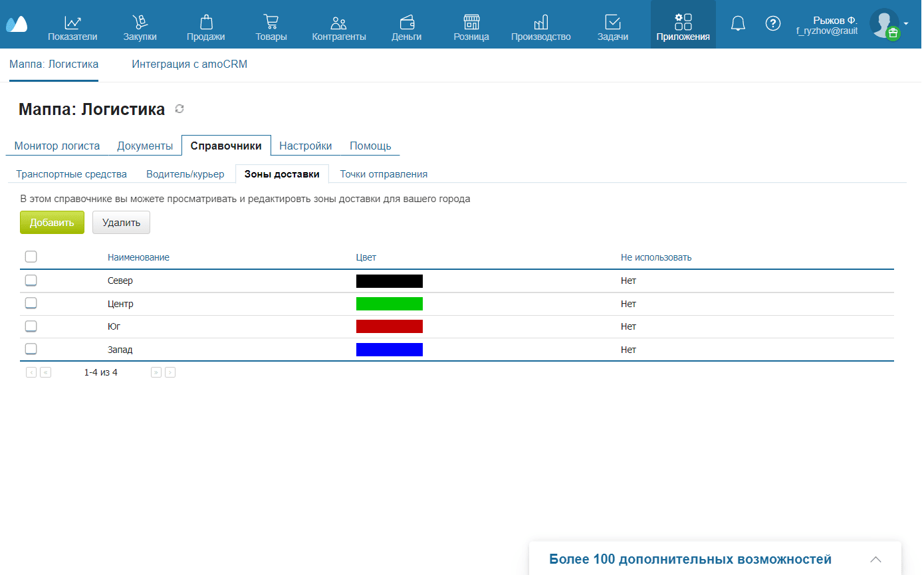Screen dimensions: 924x575
Task: Open the Закупки section icon
Action: click(x=140, y=22)
